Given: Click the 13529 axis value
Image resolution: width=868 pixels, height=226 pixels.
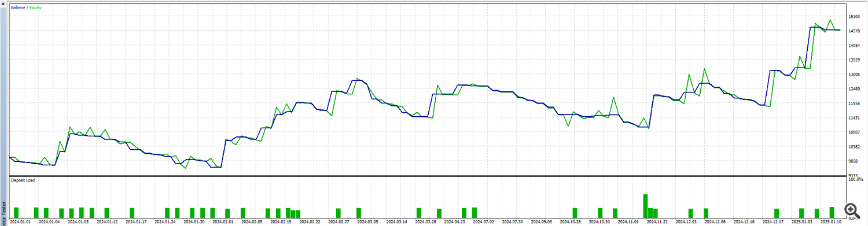Looking at the screenshot, I should pyautogui.click(x=854, y=60).
